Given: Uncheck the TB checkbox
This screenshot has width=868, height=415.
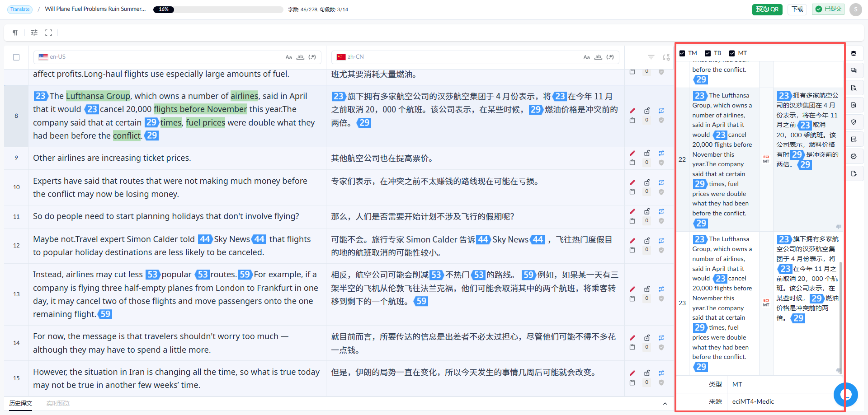Looking at the screenshot, I should coord(708,53).
